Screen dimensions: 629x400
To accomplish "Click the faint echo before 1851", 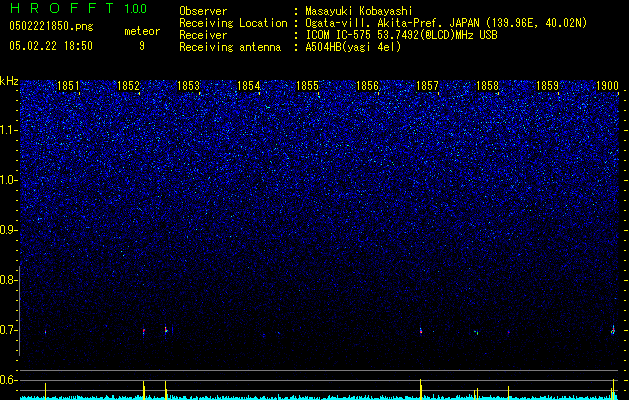I will pyautogui.click(x=45, y=332).
